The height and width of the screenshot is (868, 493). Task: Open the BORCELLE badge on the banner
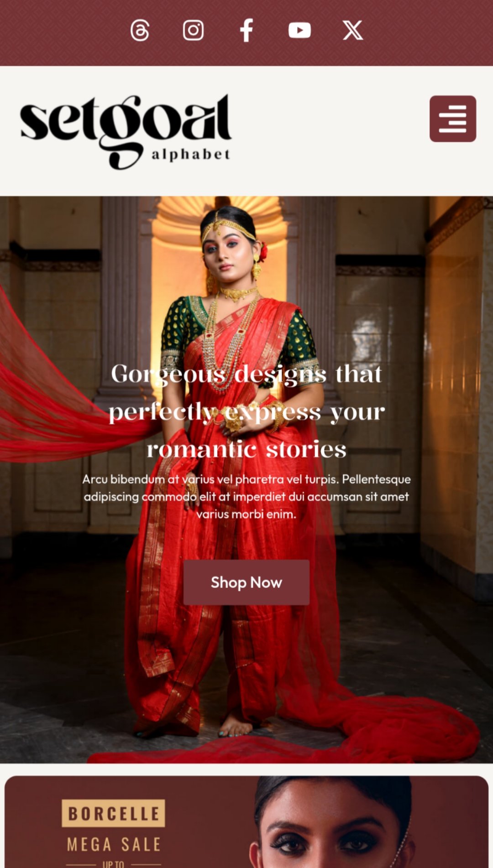(113, 813)
